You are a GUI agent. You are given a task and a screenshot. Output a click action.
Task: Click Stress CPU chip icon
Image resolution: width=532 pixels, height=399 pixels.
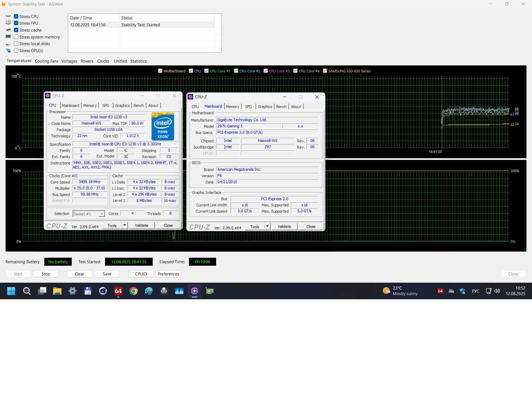8,16
